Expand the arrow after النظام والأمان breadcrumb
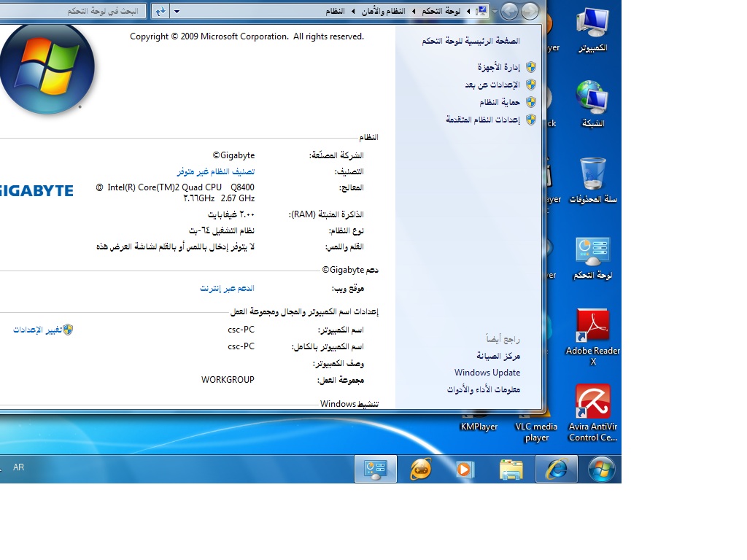The width and height of the screenshot is (747, 560). (x=353, y=11)
